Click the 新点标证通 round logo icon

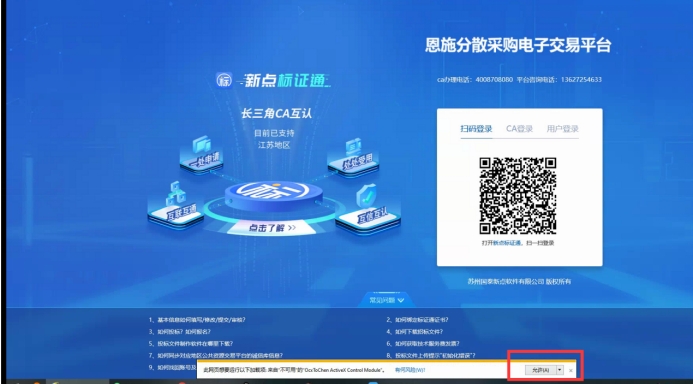(224, 80)
